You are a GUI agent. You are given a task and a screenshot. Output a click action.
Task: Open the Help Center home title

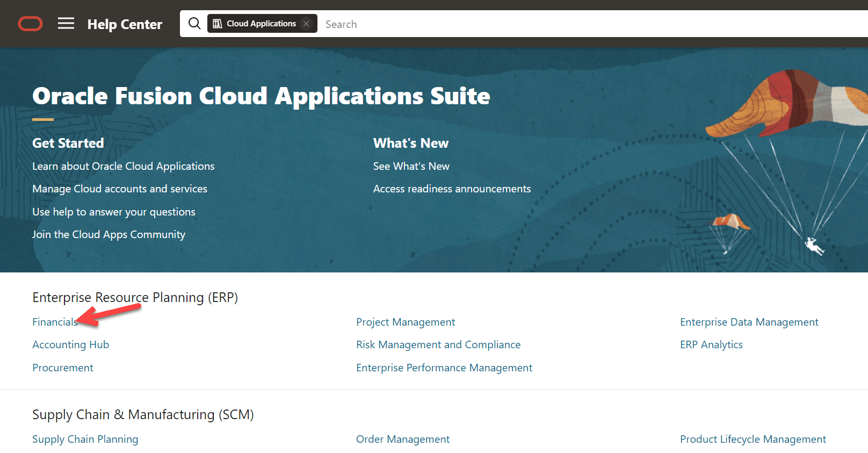[x=125, y=24]
